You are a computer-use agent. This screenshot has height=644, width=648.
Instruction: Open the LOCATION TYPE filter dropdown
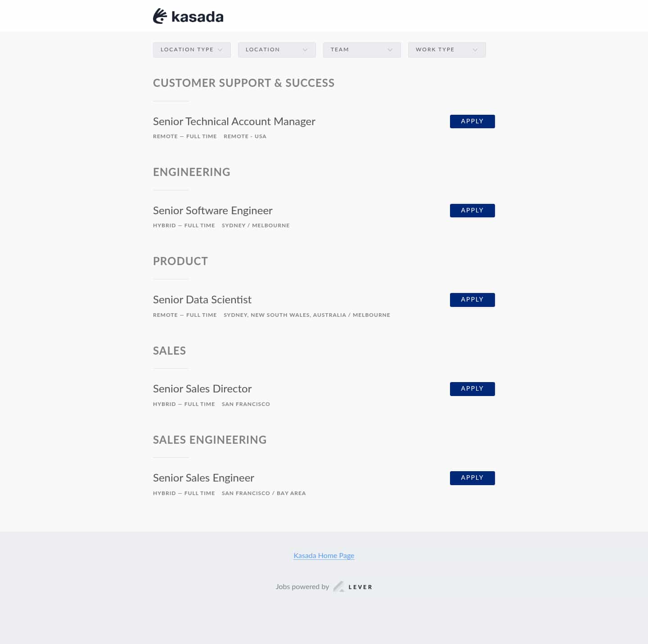coord(191,50)
